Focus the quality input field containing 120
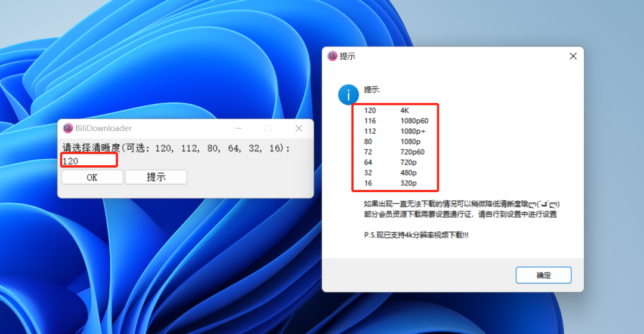Screen dimensions: 644x334 pos(89,160)
